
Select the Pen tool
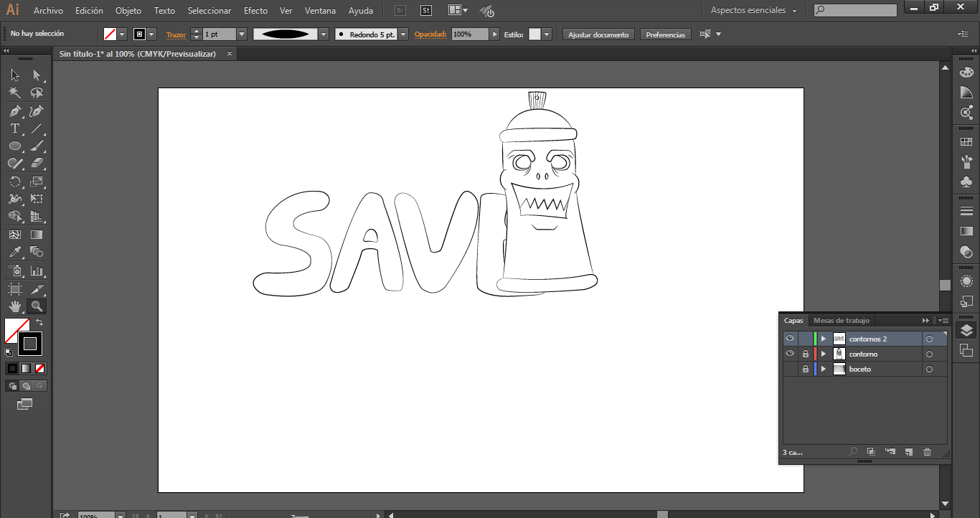click(14, 111)
